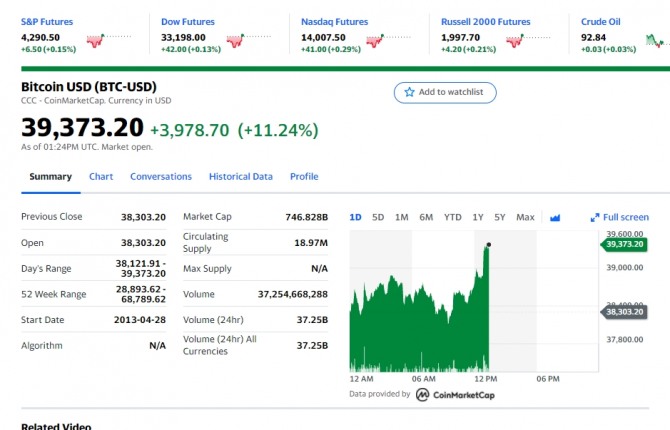Screen dimensions: 670x430
Task: Switch chart range to 5D
Action: [x=378, y=217]
